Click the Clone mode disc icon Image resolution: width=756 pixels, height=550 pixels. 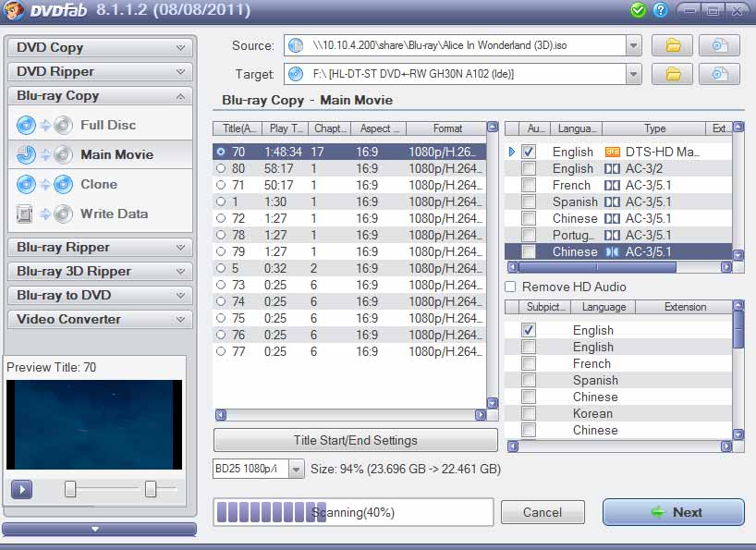(26, 185)
